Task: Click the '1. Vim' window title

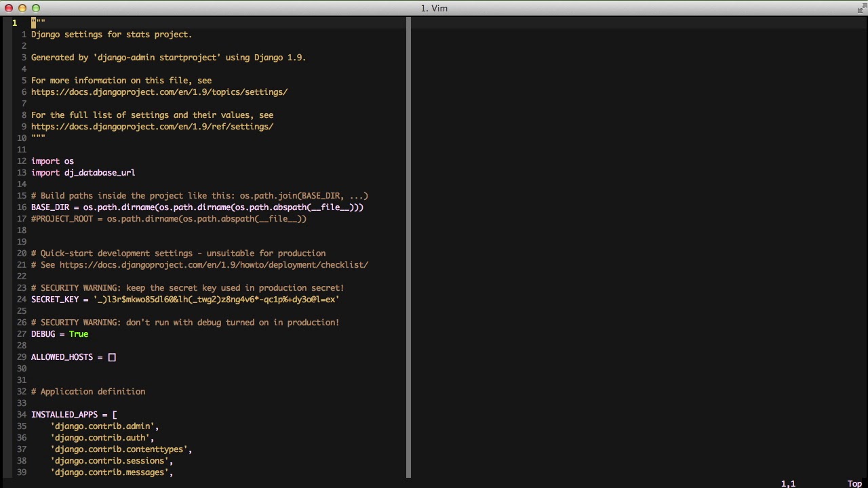Action: coord(434,8)
